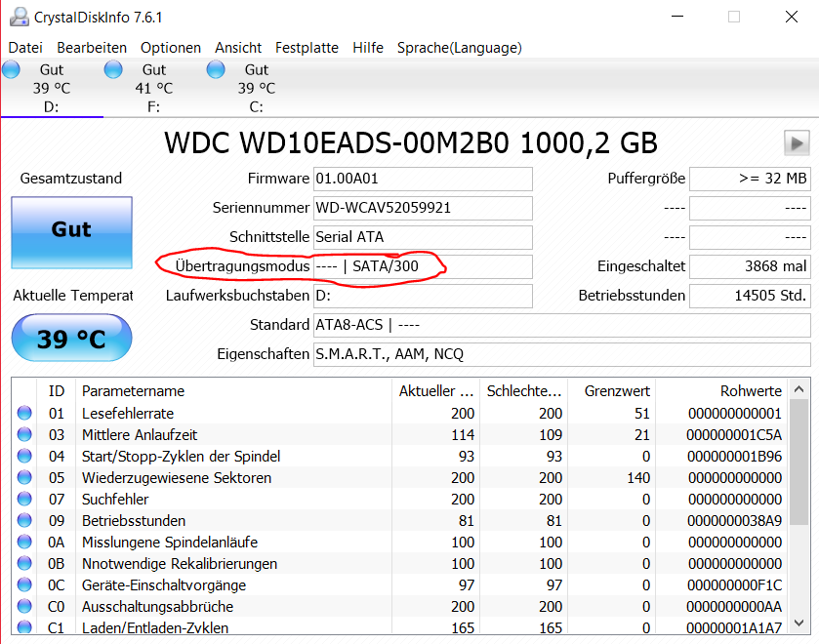Click the Schlechte... column header
This screenshot has width=819, height=644.
[x=523, y=390]
